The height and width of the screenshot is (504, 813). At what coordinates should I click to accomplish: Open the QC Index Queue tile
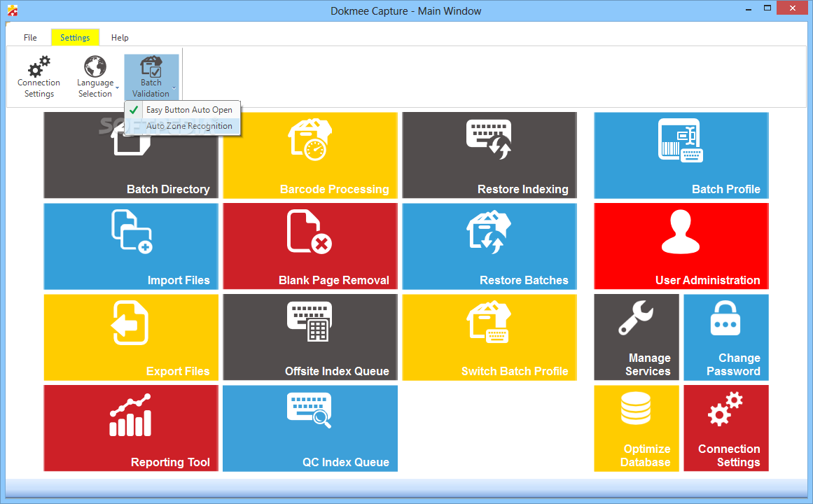[310, 428]
